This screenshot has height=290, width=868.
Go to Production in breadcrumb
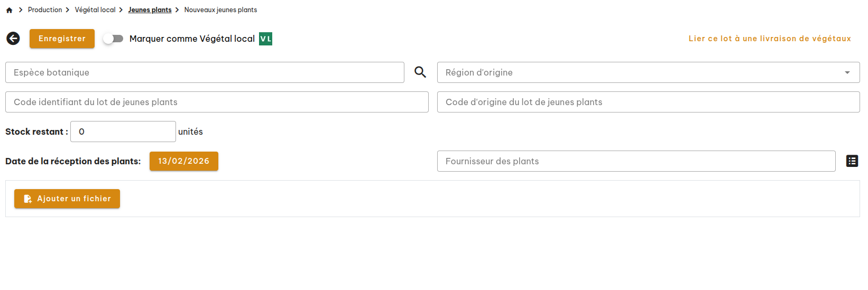pos(45,10)
